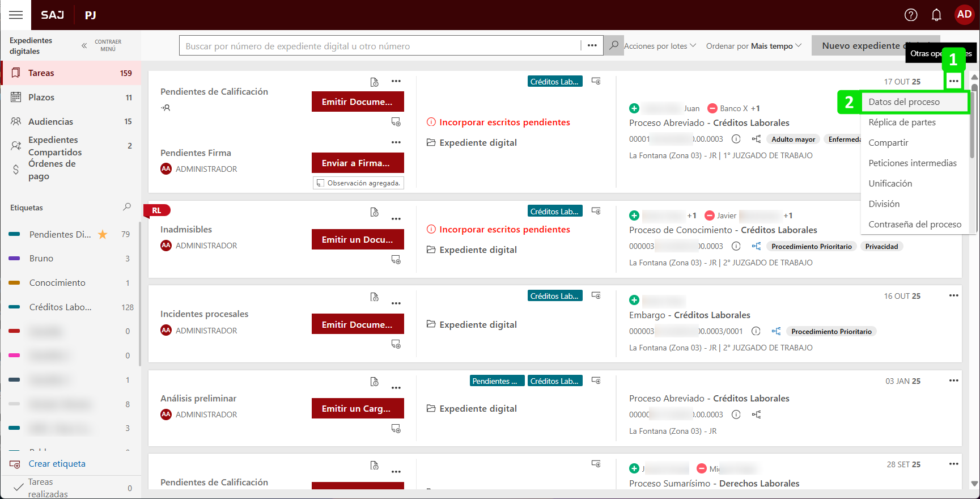This screenshot has height=499, width=980.
Task: Click Emitir Docume... for Incidentes procesales
Action: (x=358, y=324)
